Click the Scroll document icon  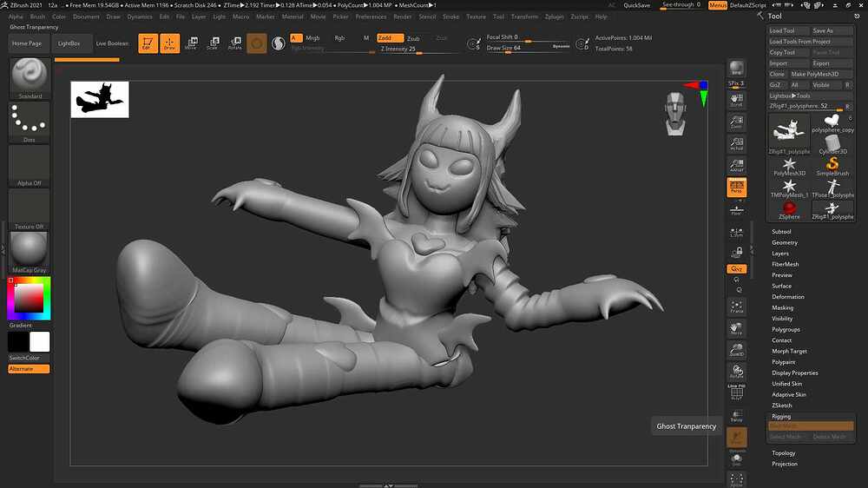point(736,100)
